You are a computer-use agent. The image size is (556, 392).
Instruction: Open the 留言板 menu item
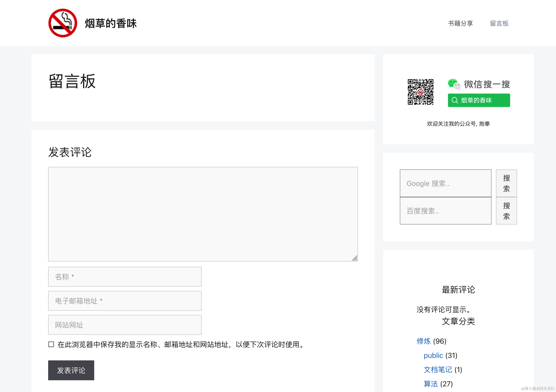coord(499,23)
